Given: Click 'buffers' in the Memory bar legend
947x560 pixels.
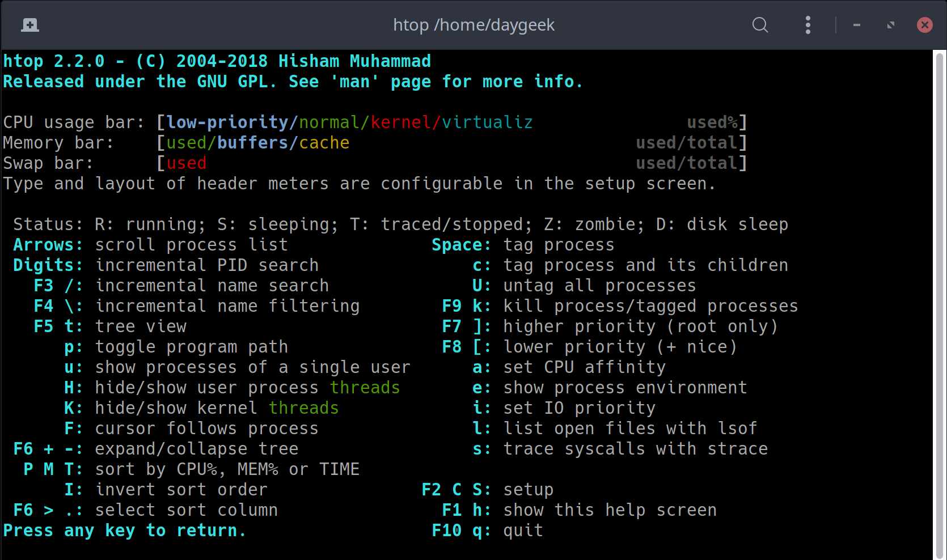Looking at the screenshot, I should click(253, 143).
